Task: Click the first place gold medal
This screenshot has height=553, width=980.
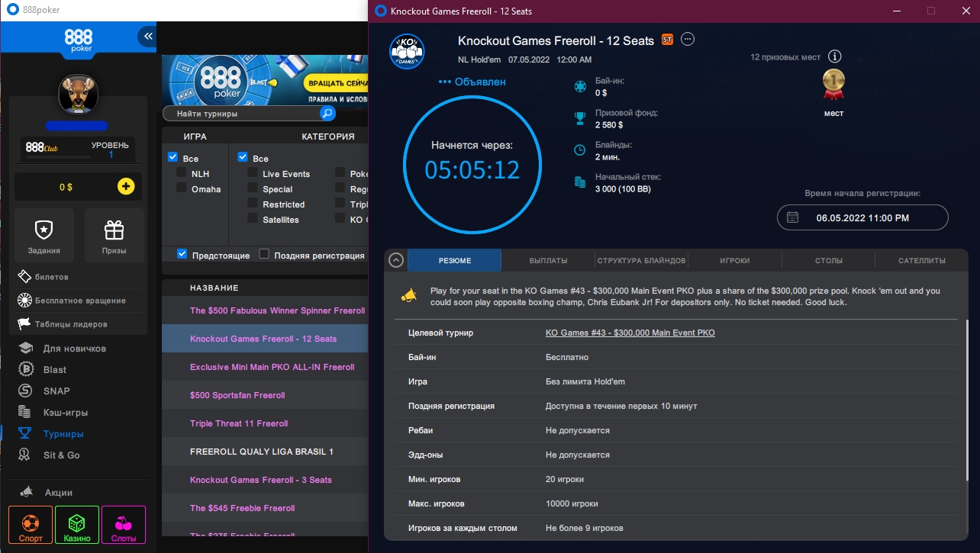Action: (833, 85)
